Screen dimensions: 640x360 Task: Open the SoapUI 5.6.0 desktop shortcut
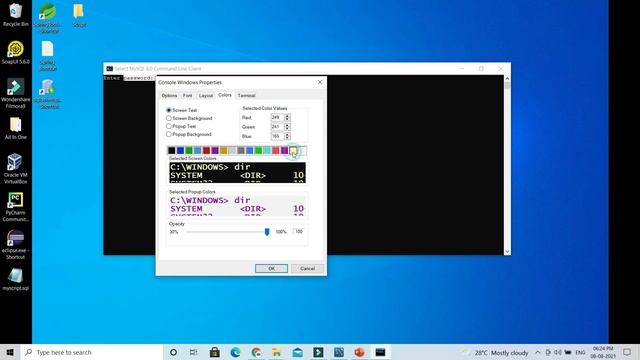(x=16, y=52)
